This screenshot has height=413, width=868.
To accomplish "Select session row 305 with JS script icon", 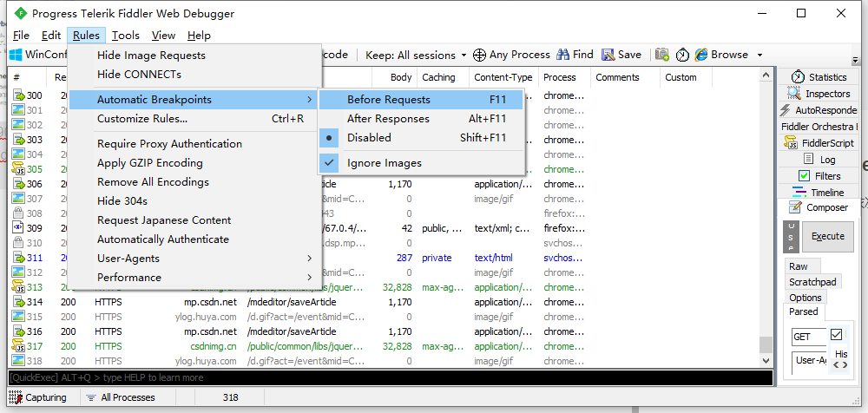I will (19, 169).
